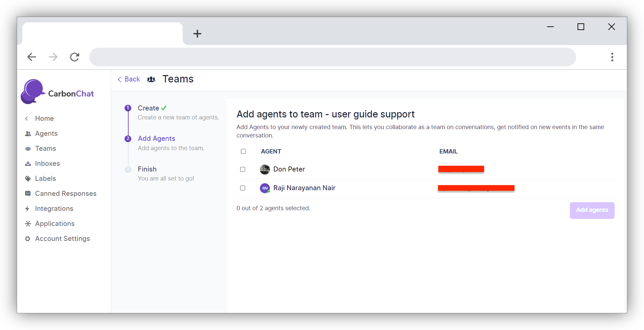Check the box for Don Peter
Viewport: 644px width, 330px height.
(x=243, y=170)
